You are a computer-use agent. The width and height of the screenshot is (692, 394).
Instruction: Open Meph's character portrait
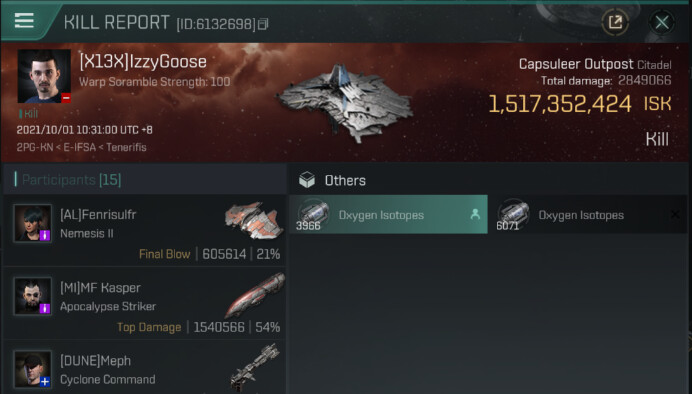click(33, 370)
